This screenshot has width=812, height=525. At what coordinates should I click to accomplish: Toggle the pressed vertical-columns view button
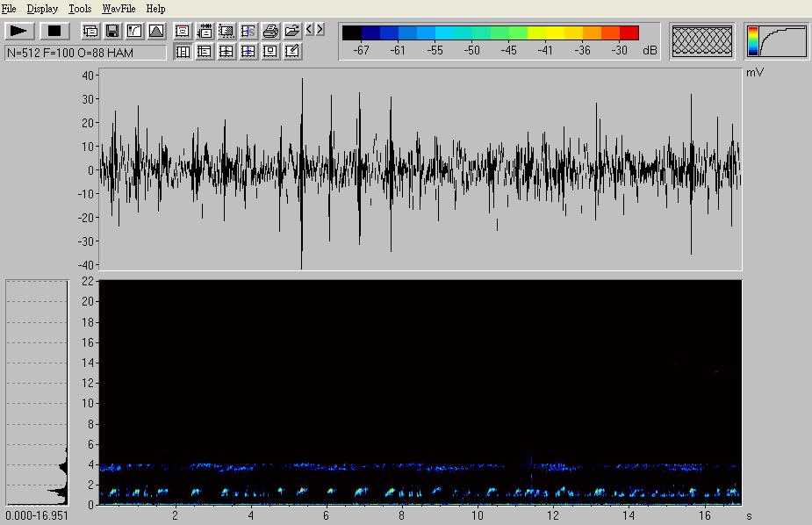[x=183, y=52]
